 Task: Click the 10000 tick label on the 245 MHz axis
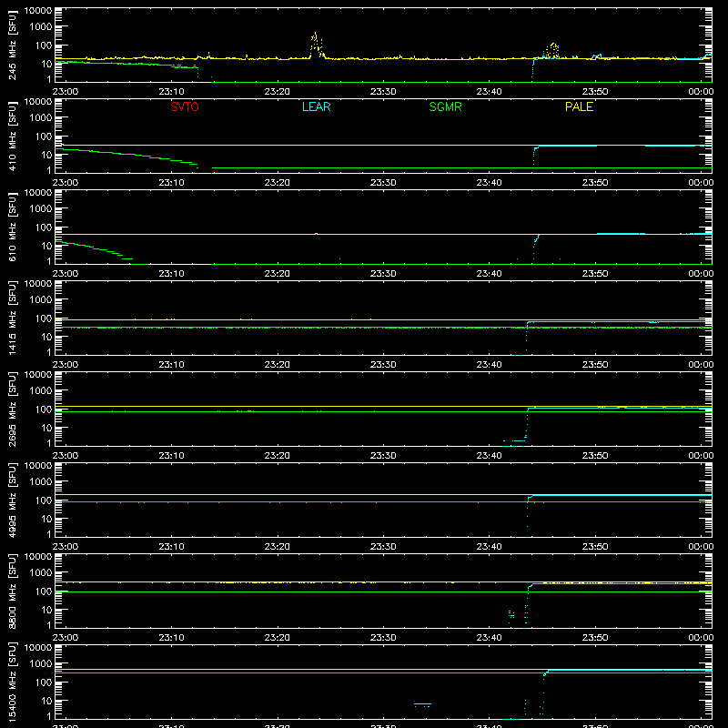38,10
